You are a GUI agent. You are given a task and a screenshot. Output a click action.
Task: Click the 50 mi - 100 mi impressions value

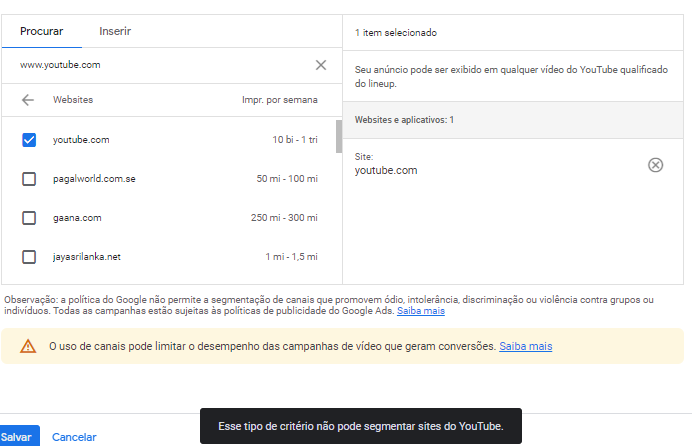click(x=287, y=179)
